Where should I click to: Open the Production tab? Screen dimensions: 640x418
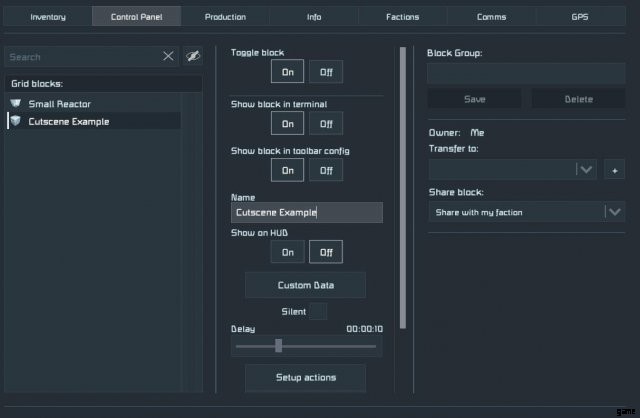(x=225, y=17)
